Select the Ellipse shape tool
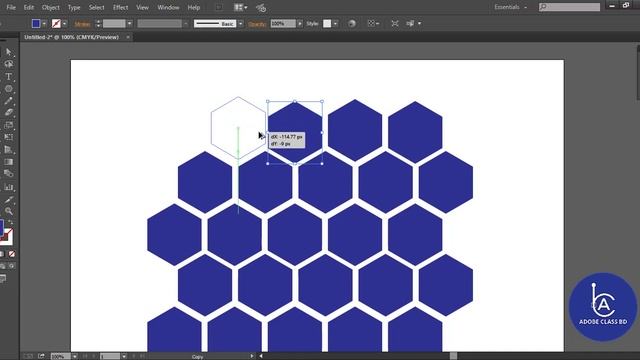The width and height of the screenshot is (640, 360). point(9,89)
